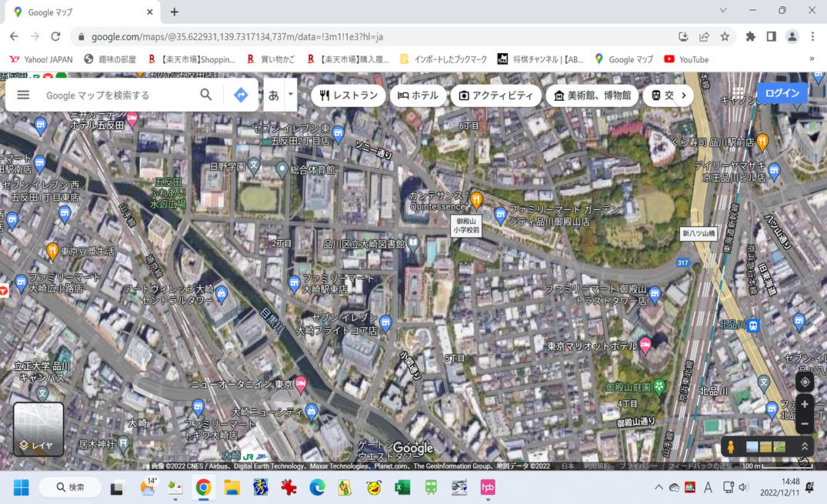Click the Chrome address bar URL
The image size is (827, 504).
[238, 37]
